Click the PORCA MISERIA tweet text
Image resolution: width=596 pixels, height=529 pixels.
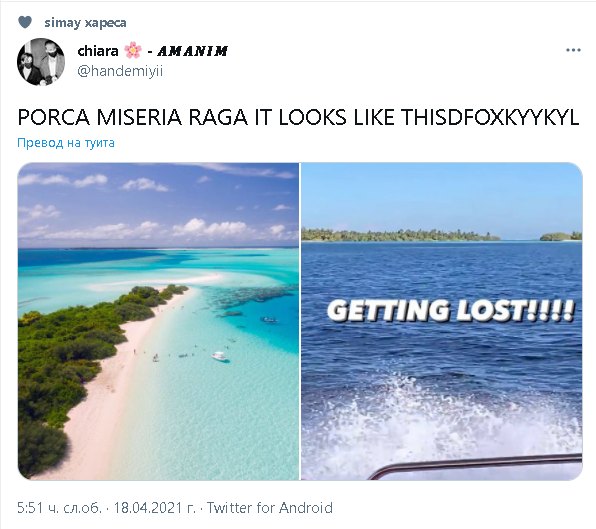point(298,117)
